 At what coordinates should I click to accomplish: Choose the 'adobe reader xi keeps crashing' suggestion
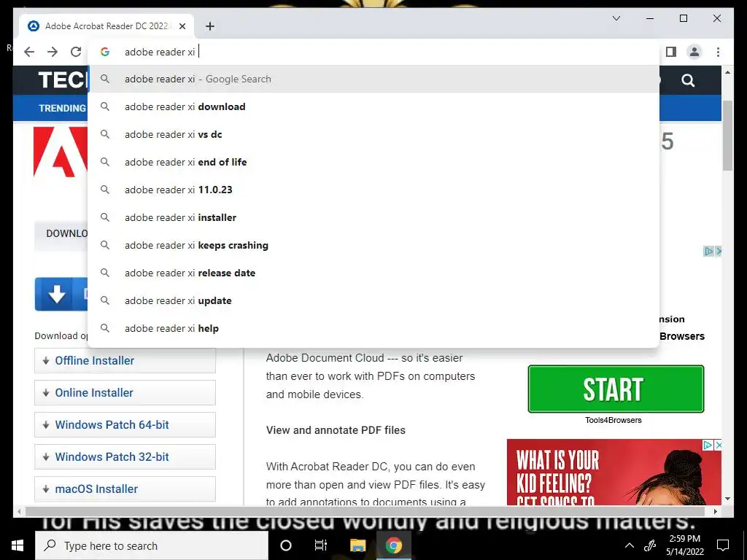373,245
